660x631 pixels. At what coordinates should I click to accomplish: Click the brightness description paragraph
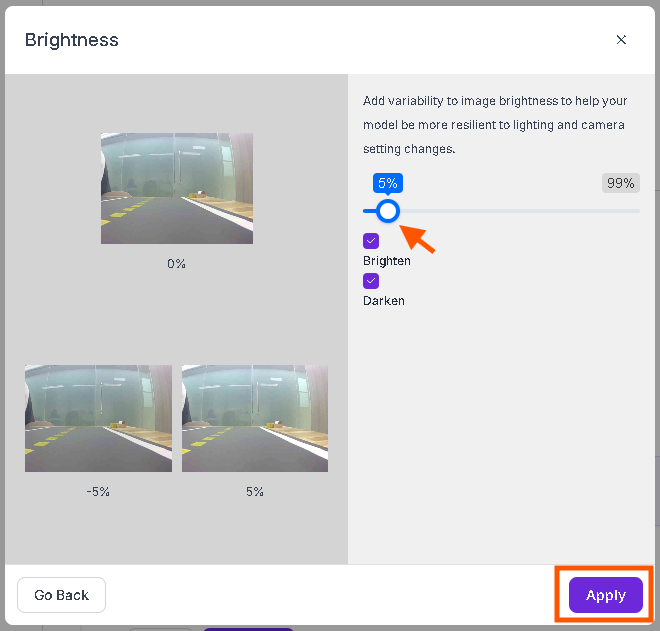(495, 125)
